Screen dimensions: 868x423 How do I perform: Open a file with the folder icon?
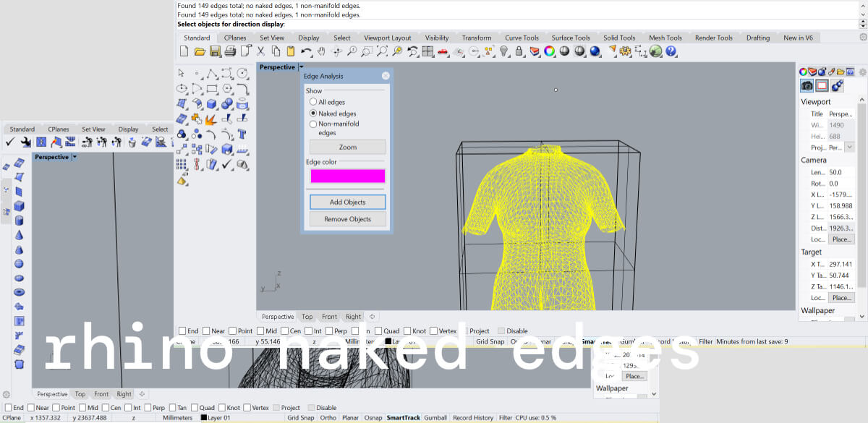point(200,51)
